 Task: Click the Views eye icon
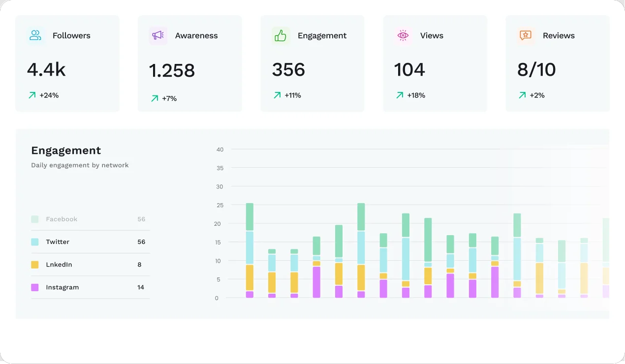coord(403,35)
